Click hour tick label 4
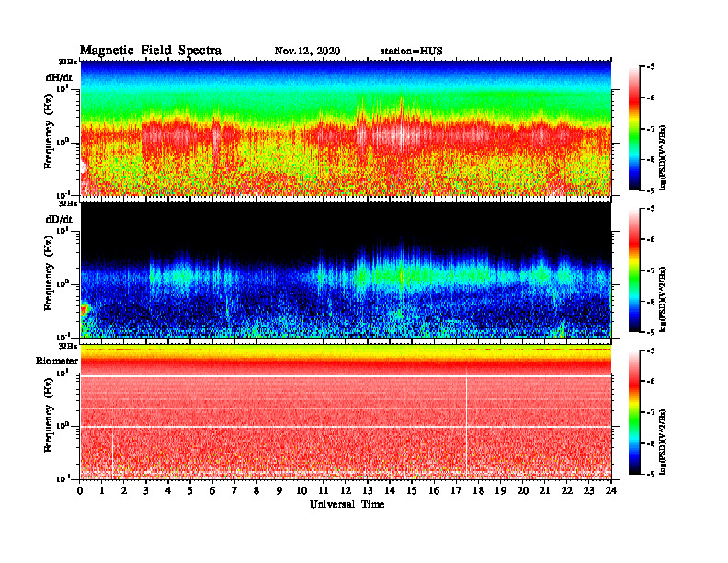728x563 pixels. [x=168, y=490]
